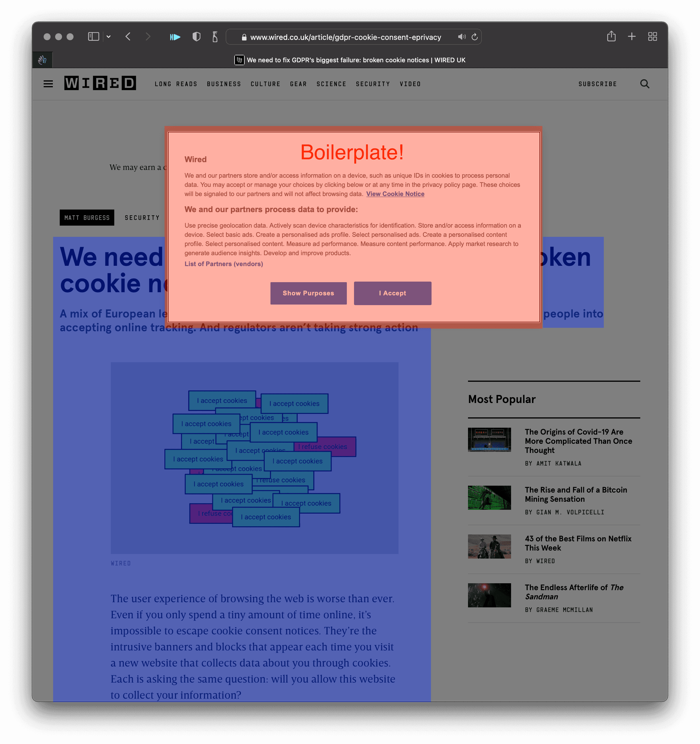Mute the tab audio speaker icon
This screenshot has height=744, width=700.
462,37
